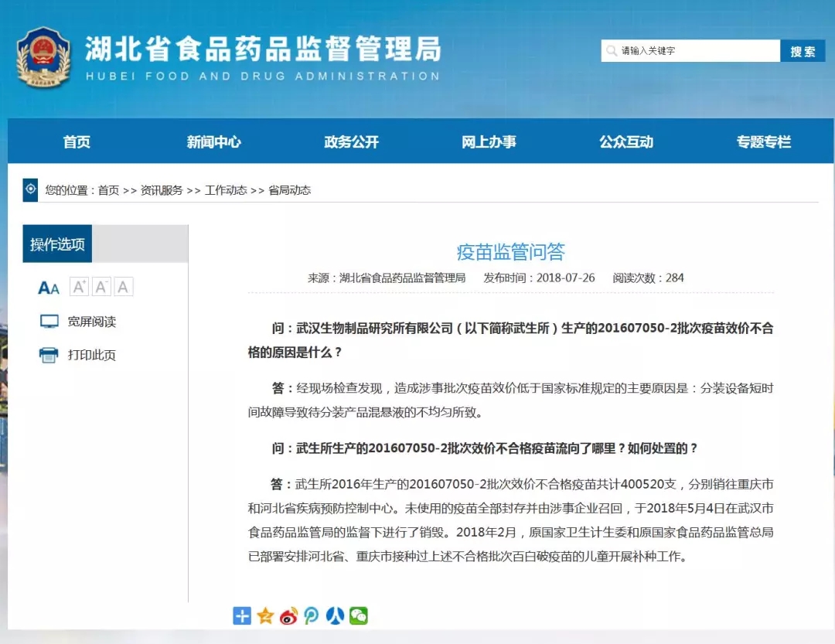This screenshot has width=835, height=644.
Task: Share article to WeChat
Action: [x=359, y=615]
